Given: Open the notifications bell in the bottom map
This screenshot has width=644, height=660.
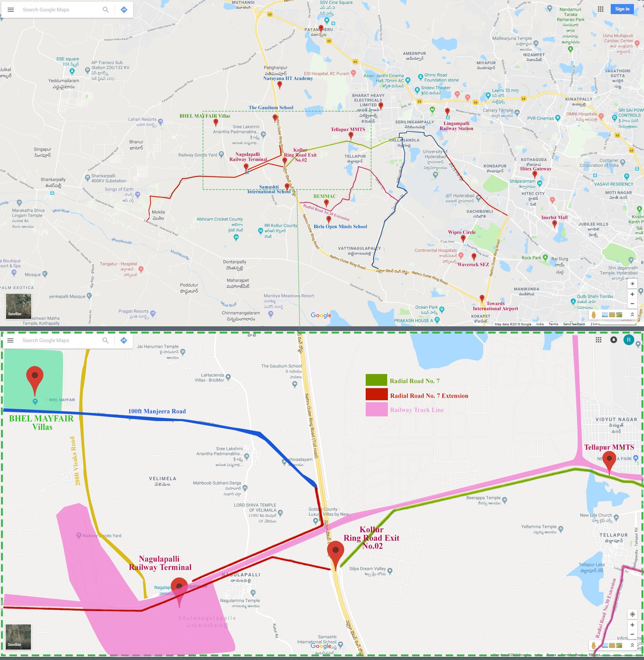Looking at the screenshot, I should pos(613,340).
